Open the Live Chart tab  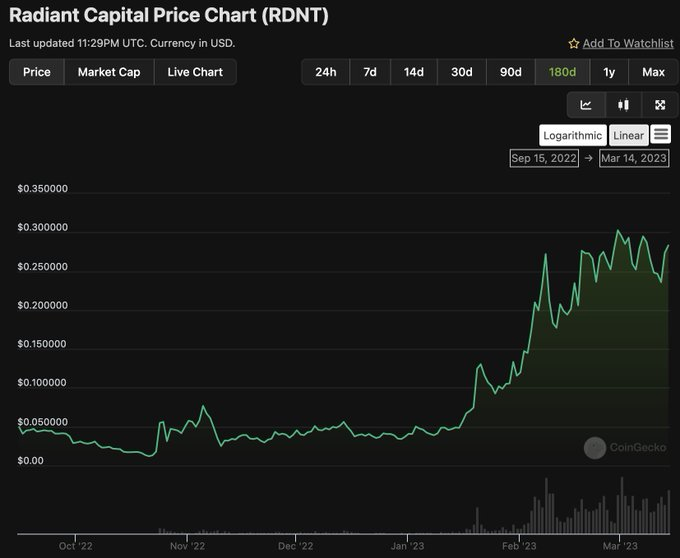(195, 72)
